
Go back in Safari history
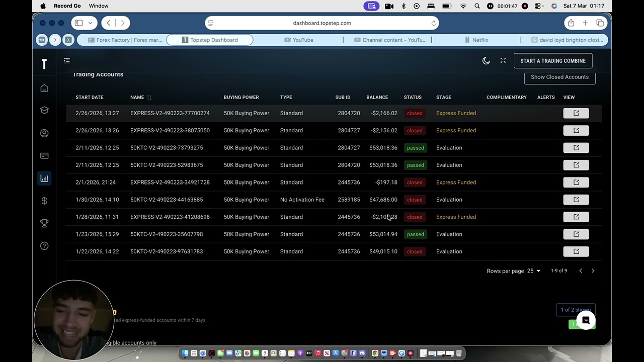pos(109,23)
